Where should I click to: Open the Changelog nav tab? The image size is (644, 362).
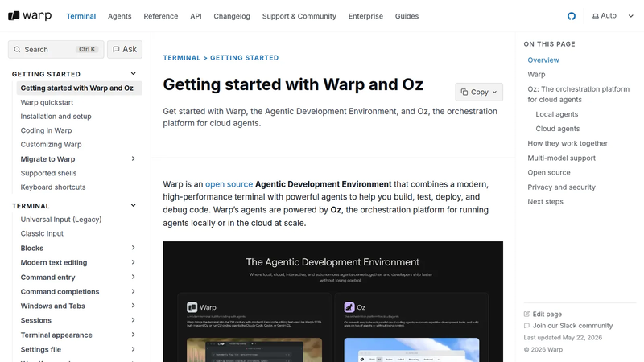click(232, 16)
